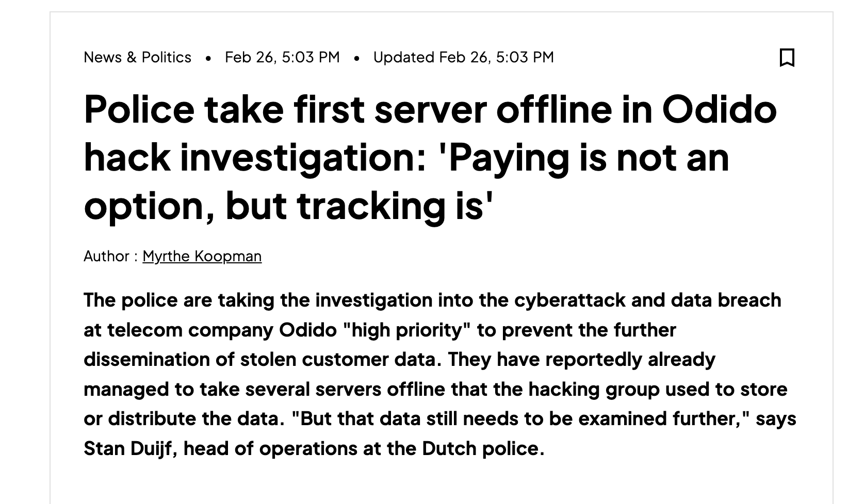Open author Myrthe Koopman's page
848x504 pixels.
point(202,256)
